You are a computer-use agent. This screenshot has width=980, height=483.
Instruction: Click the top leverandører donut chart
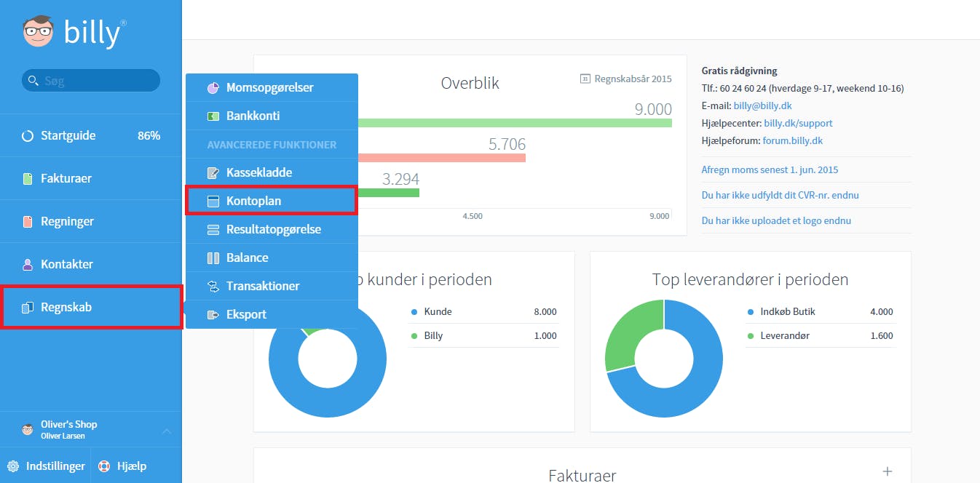coord(663,359)
